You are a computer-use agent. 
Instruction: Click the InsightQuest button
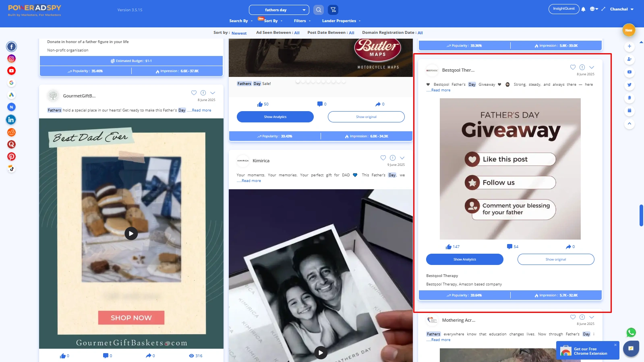(564, 9)
